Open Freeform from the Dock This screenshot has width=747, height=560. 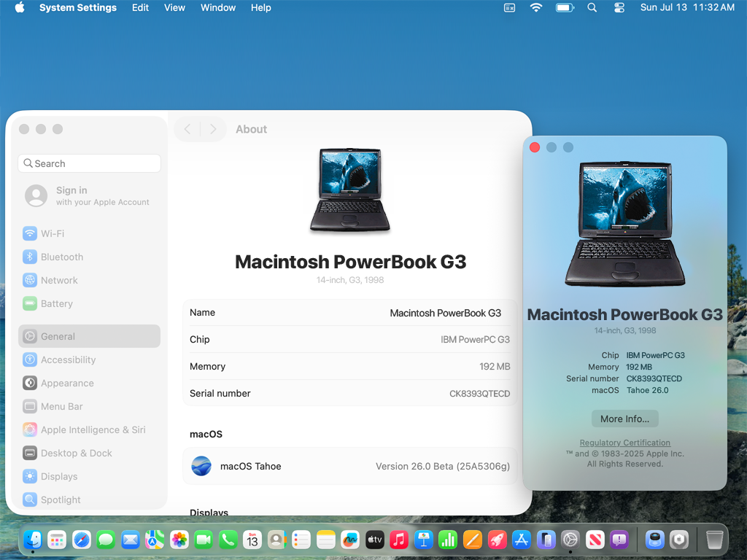coord(350,540)
